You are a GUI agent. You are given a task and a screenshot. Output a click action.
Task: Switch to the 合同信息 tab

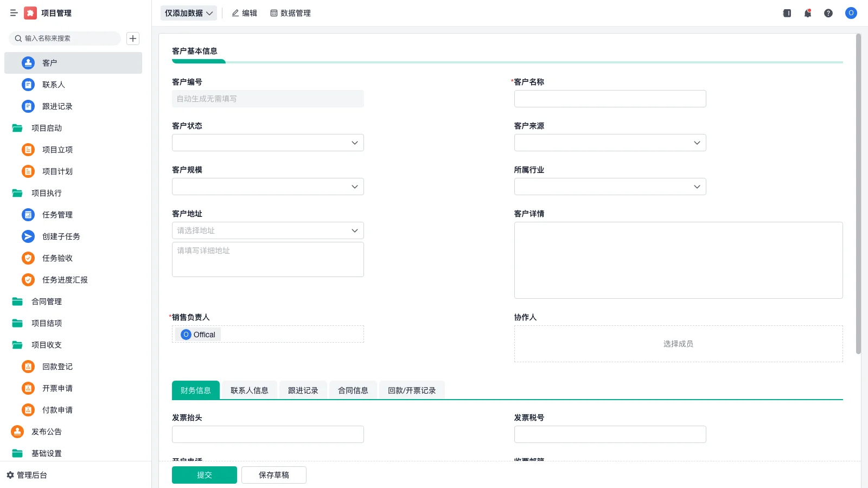pos(353,390)
